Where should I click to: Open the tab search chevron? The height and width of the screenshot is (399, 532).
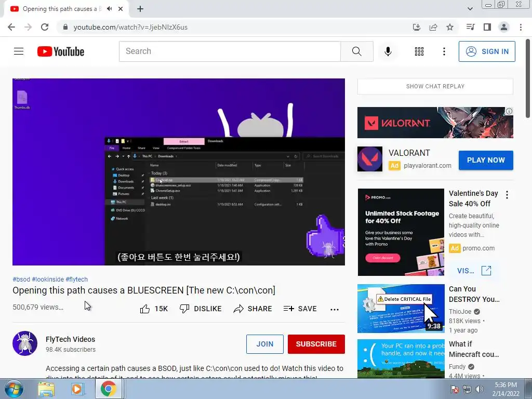point(470,9)
